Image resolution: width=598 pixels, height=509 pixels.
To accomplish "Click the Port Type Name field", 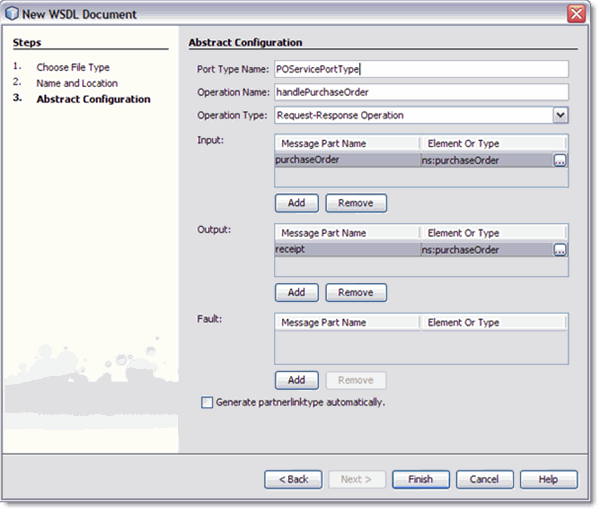I will click(x=421, y=69).
